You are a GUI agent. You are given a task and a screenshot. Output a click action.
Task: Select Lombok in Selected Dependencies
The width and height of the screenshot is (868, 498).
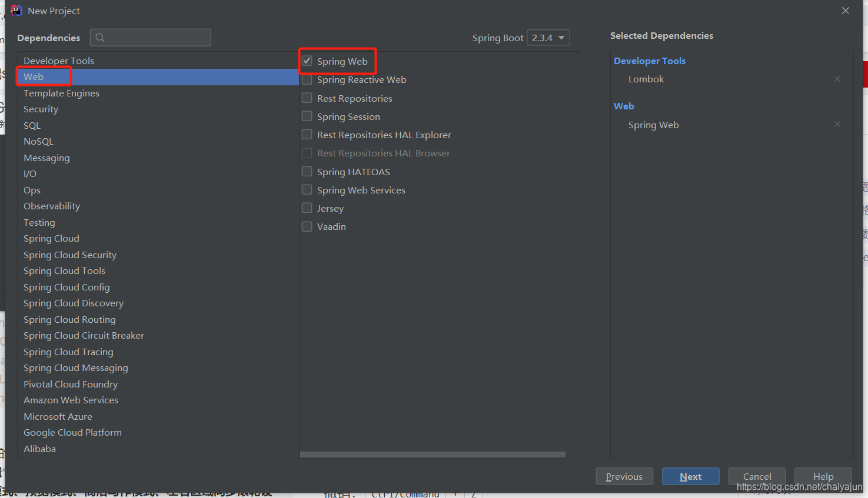(x=646, y=79)
